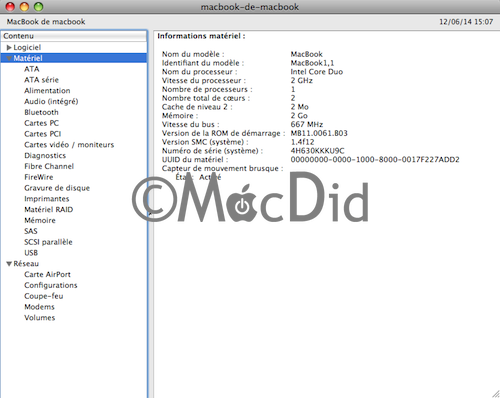The image size is (500, 398).
Task: Open the ATA hardware entry
Action: point(32,69)
